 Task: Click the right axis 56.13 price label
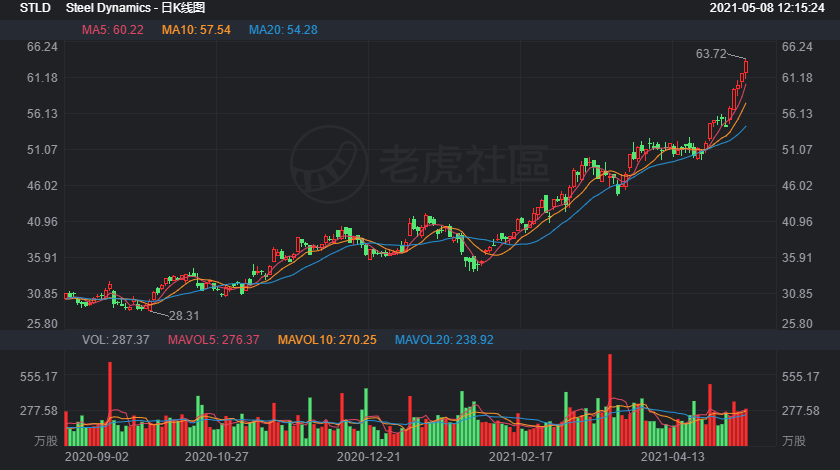click(797, 114)
